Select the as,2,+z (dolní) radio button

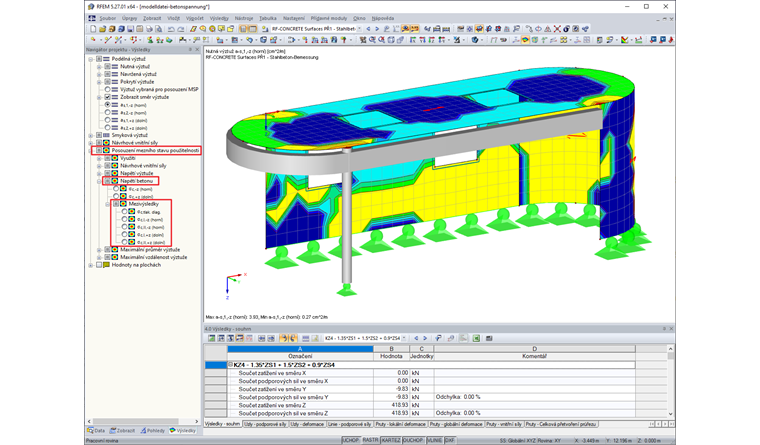pos(108,127)
